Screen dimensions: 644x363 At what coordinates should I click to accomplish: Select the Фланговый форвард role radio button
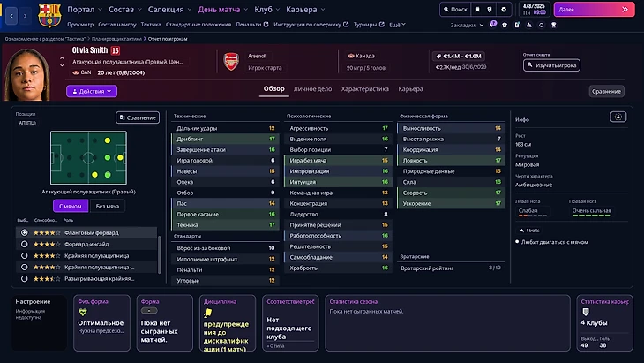[24, 232]
